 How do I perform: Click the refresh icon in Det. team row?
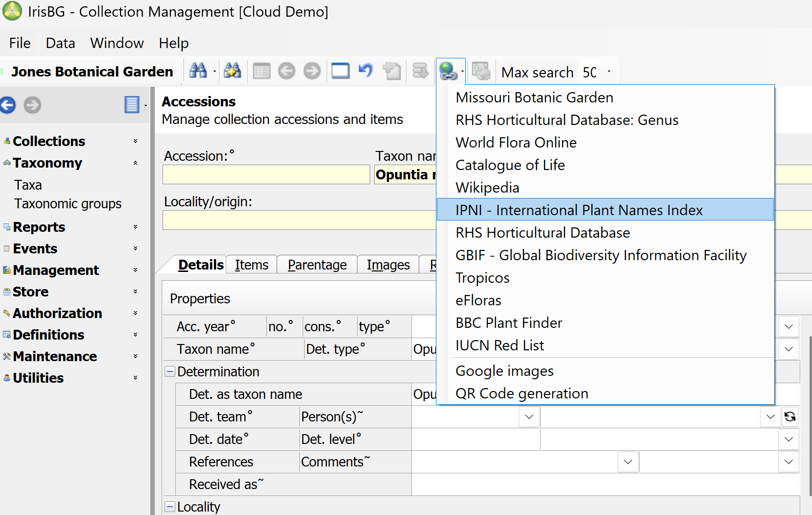(790, 417)
